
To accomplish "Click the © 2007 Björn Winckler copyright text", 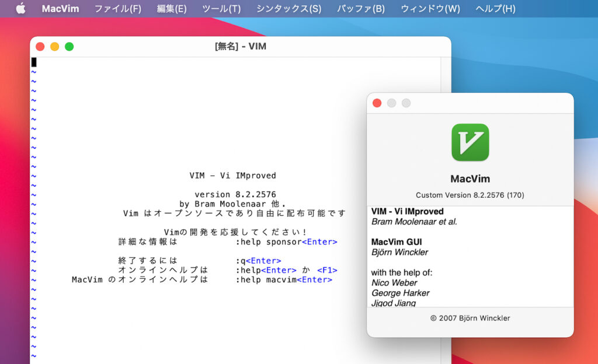I will point(470,318).
